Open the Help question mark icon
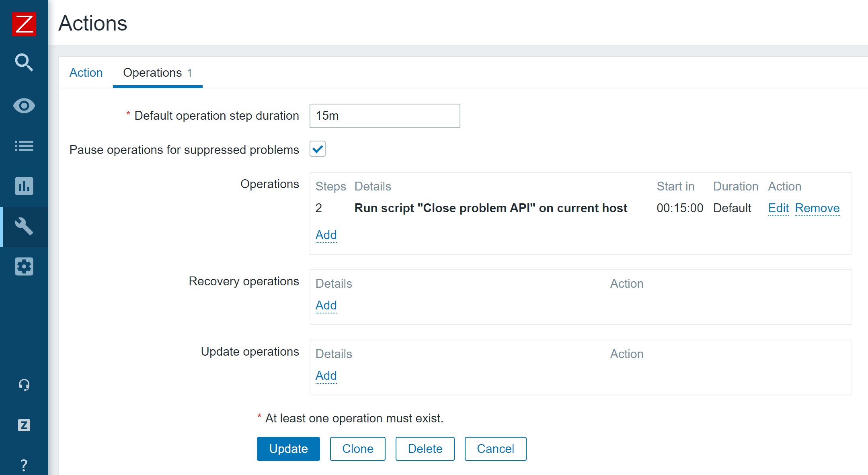 coord(24,465)
